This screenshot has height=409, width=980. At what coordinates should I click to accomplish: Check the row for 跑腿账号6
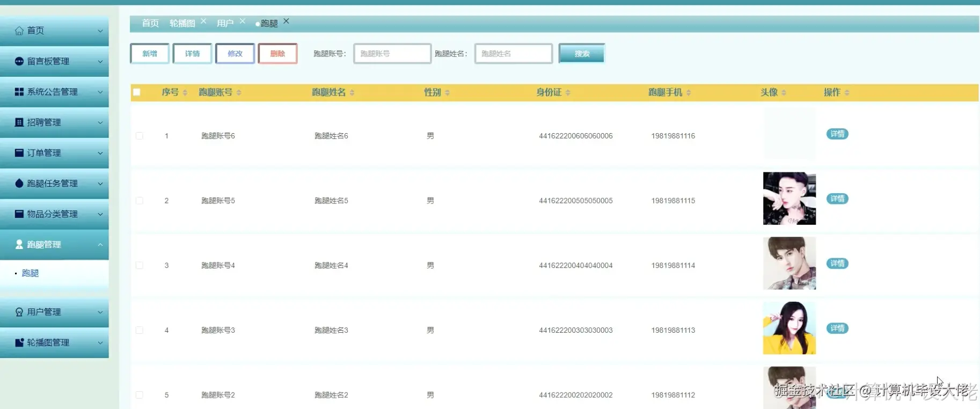(x=140, y=136)
